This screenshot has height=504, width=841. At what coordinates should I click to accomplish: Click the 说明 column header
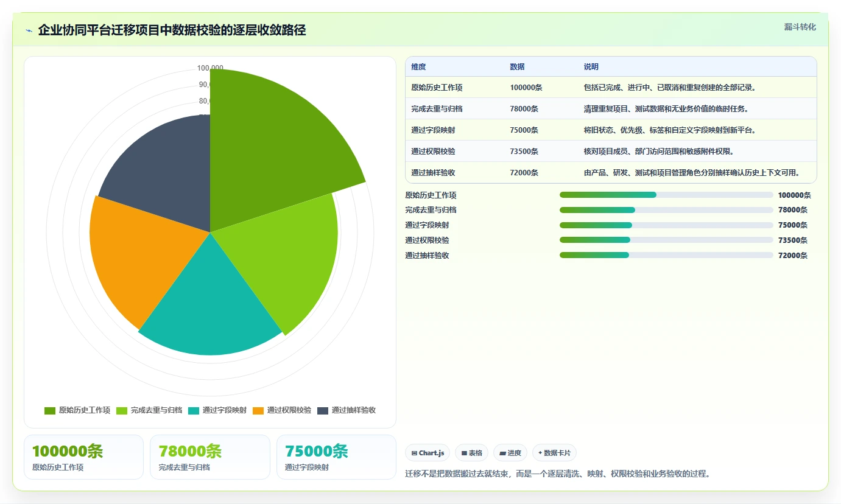[x=591, y=67]
